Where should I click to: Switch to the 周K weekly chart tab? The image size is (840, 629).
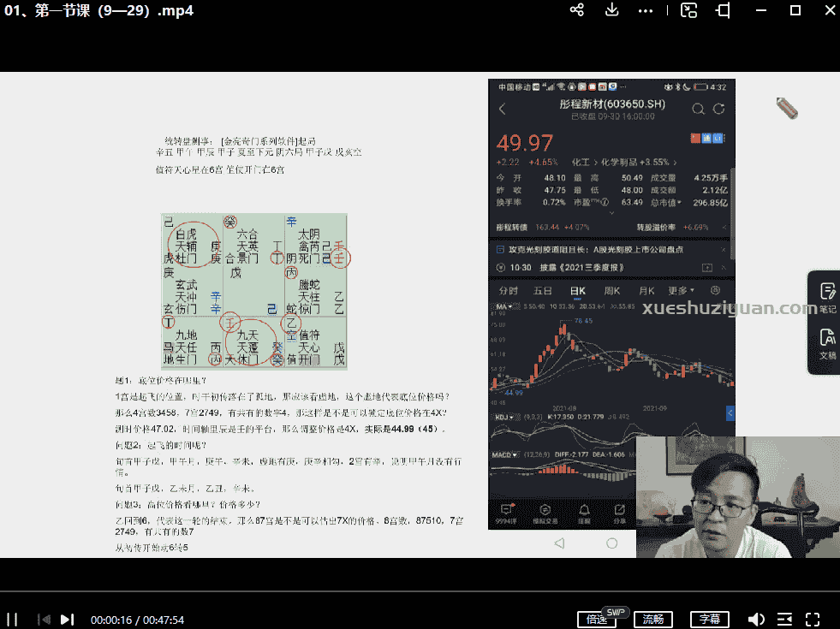pos(612,290)
